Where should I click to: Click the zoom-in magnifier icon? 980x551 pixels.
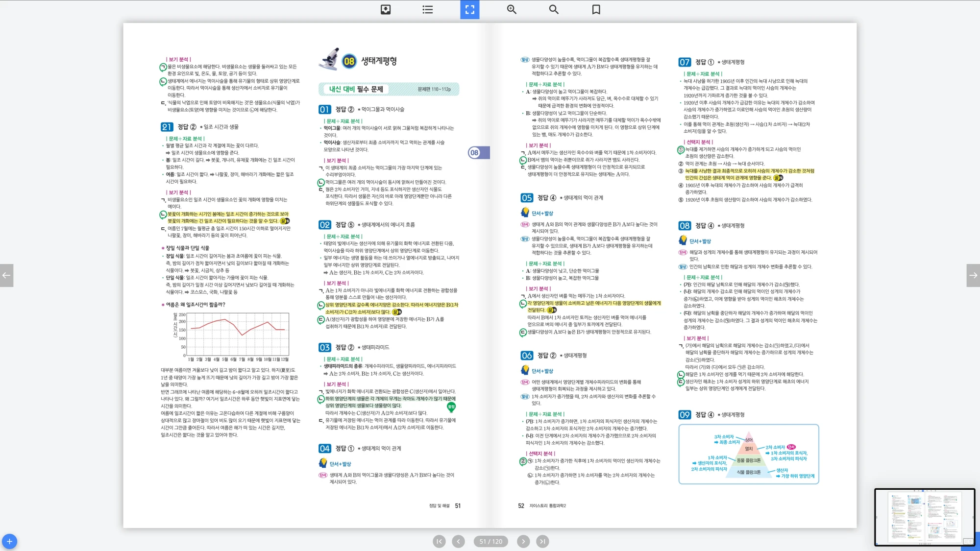[512, 9]
